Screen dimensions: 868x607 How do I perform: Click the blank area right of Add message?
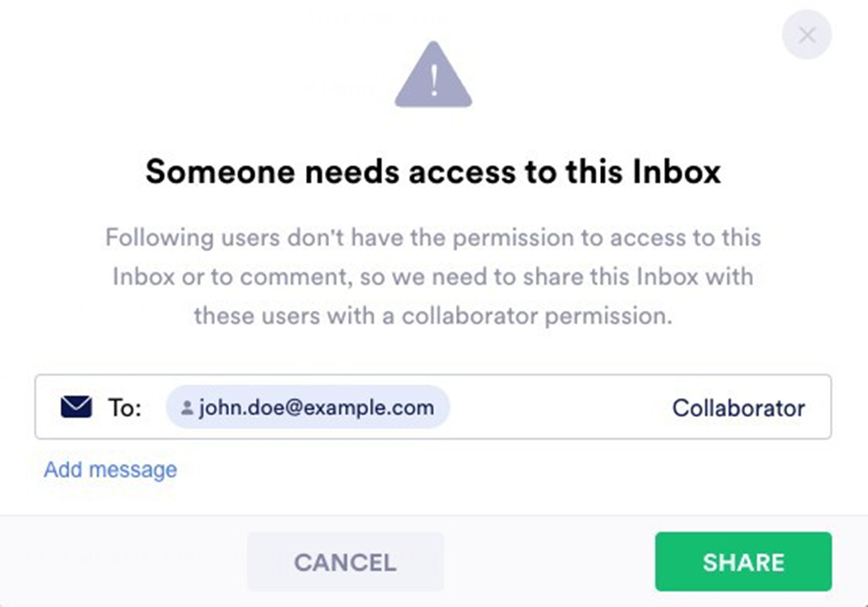click(496, 470)
